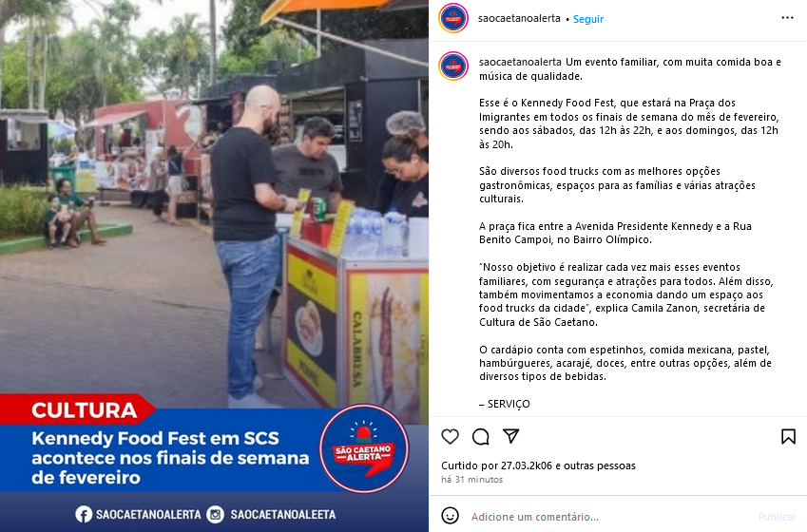Save post with the bookmark icon
The height and width of the screenshot is (532, 807).
(x=788, y=436)
